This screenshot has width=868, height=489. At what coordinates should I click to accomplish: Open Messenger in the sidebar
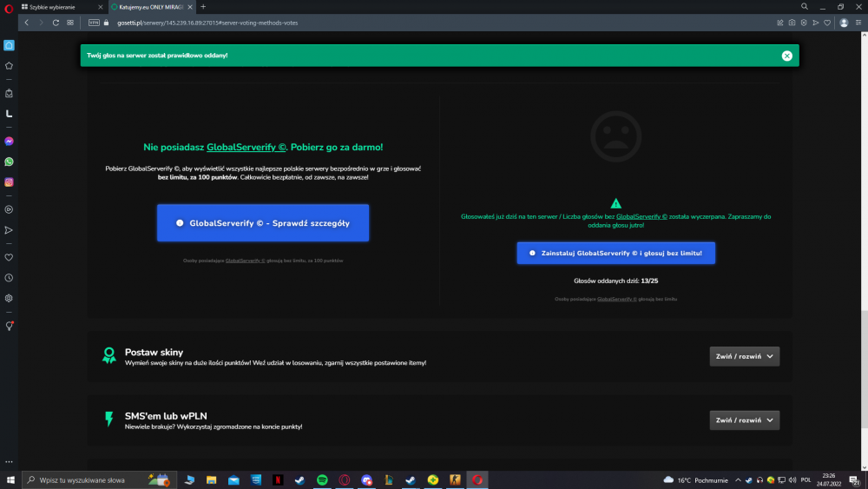click(x=9, y=142)
